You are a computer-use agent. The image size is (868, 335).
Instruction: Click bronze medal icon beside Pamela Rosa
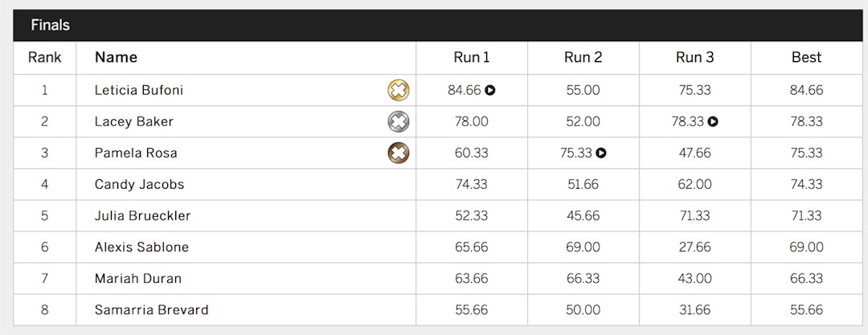tap(398, 153)
